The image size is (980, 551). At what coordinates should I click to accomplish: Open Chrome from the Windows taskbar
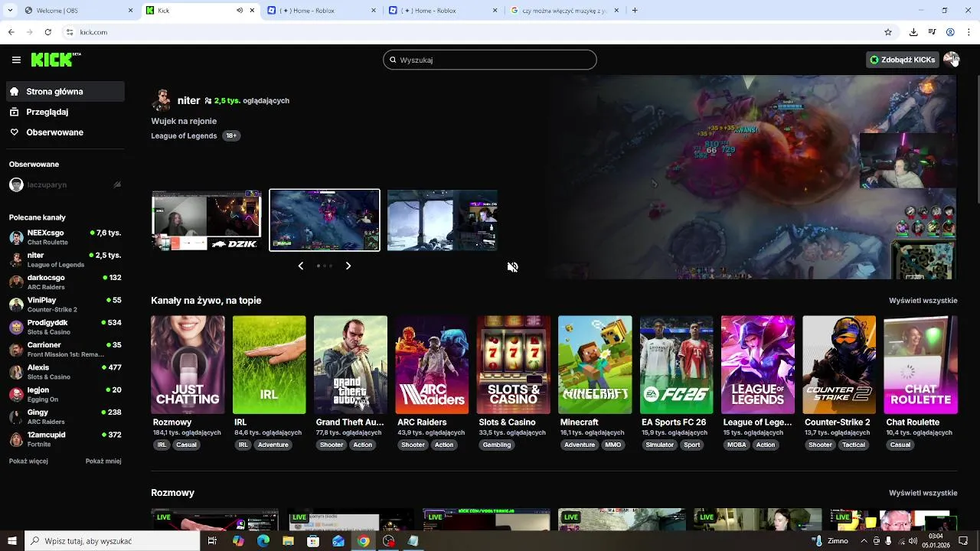(364, 541)
